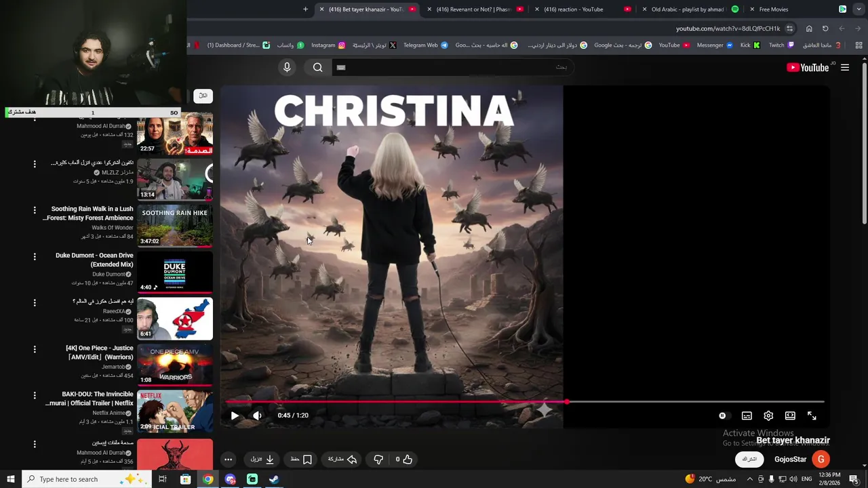Open the YouTube home logo

point(808,67)
